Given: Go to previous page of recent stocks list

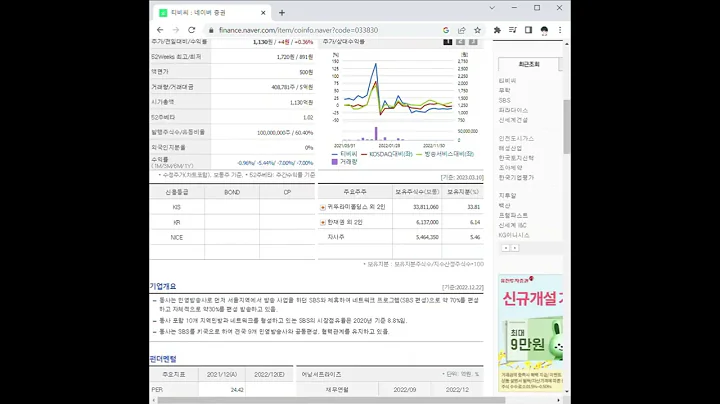Looking at the screenshot, I should tap(506, 248).
